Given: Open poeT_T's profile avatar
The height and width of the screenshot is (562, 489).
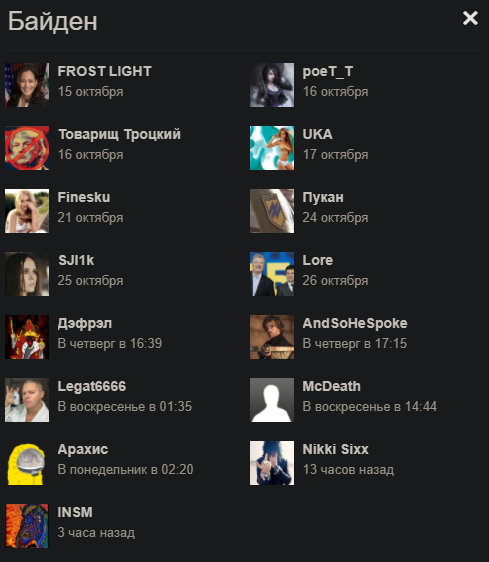Looking at the screenshot, I should point(272,85).
